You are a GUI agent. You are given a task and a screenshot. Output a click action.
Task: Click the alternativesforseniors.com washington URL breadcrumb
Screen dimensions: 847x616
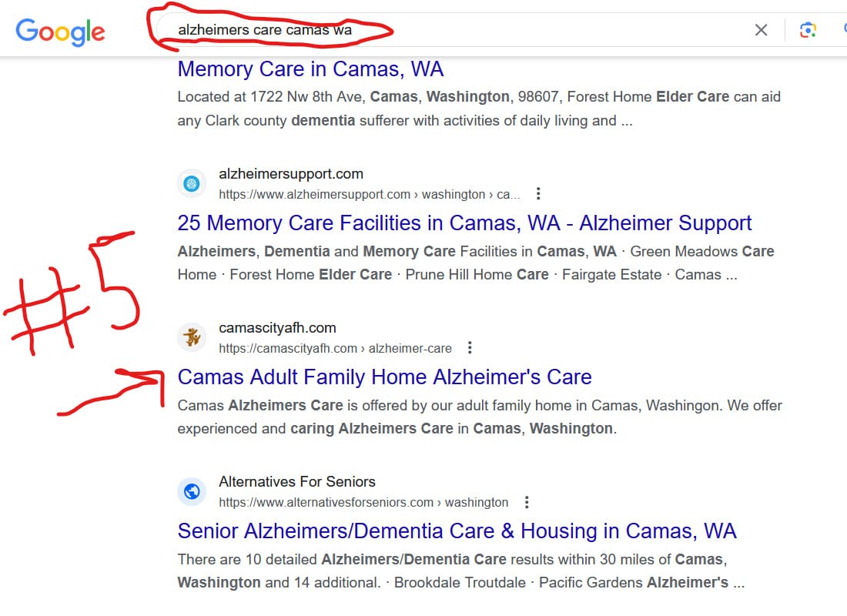click(x=363, y=502)
